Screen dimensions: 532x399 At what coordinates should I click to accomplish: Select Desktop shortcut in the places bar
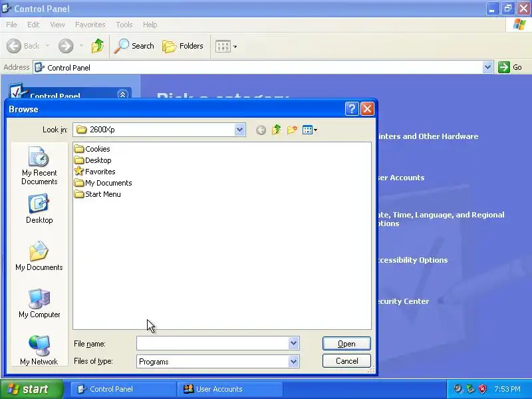pyautogui.click(x=39, y=209)
